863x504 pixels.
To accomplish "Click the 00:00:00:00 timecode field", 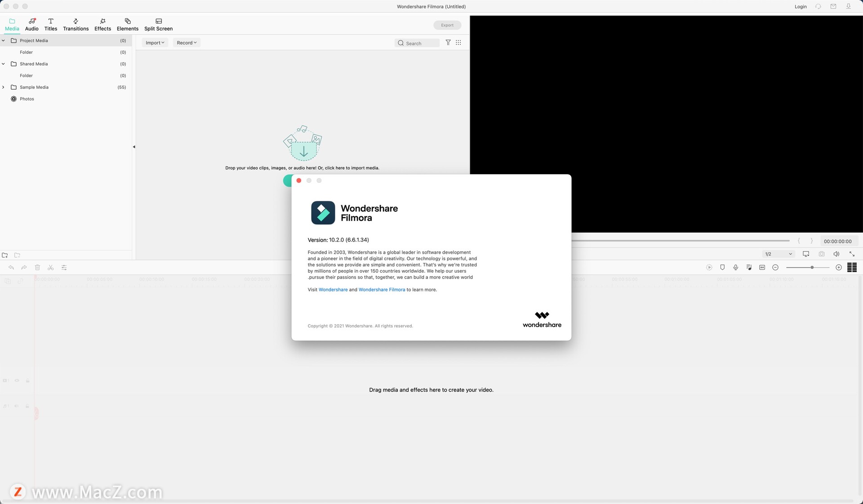I will pos(838,241).
